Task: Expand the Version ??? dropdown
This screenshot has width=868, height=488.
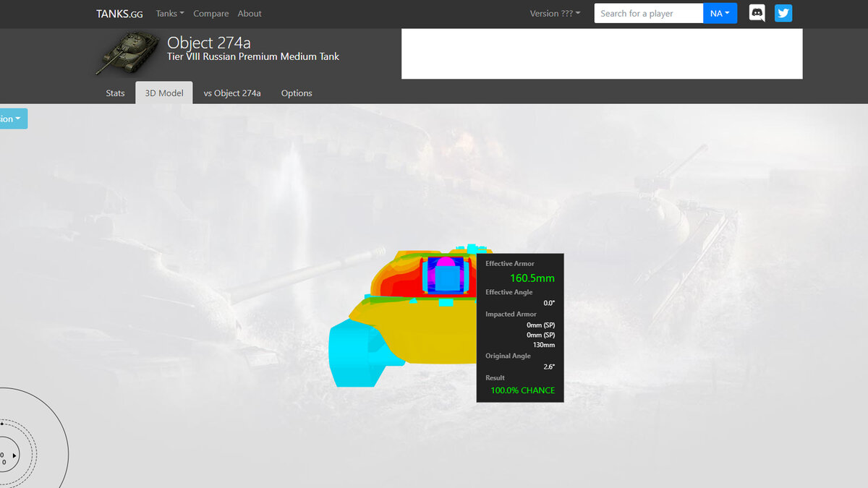Action: [555, 14]
